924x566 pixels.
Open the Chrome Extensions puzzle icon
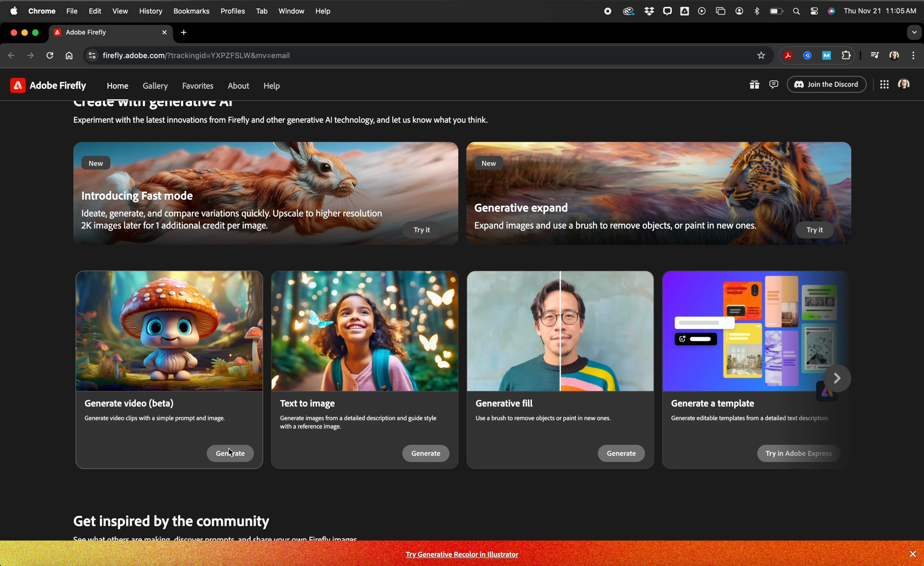coord(846,56)
